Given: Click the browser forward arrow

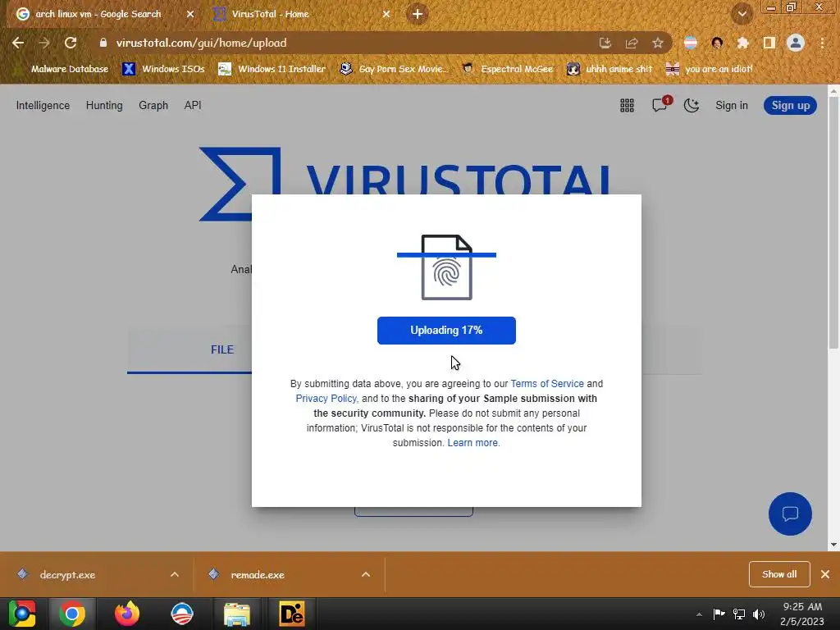Looking at the screenshot, I should 44,43.
